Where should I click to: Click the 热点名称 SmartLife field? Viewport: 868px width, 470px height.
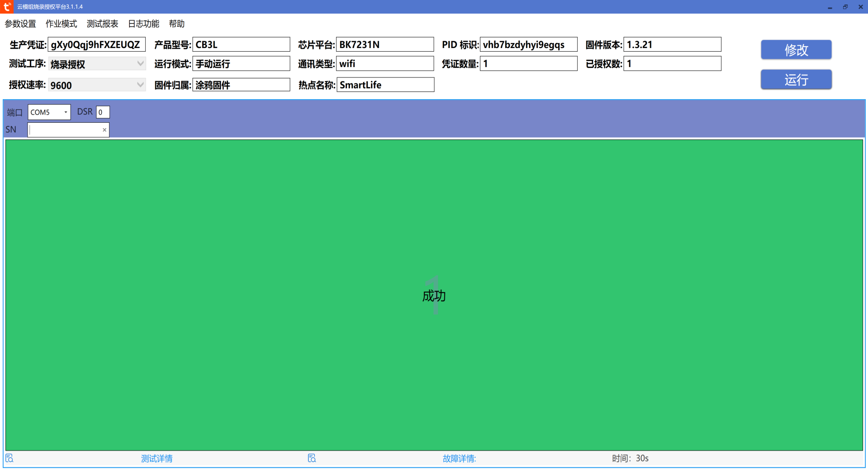pos(385,85)
